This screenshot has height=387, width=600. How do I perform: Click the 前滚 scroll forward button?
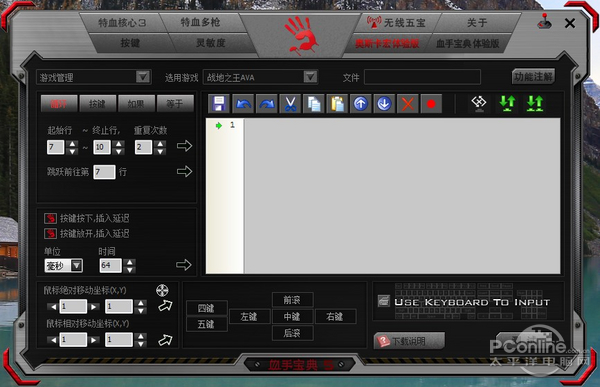click(292, 300)
